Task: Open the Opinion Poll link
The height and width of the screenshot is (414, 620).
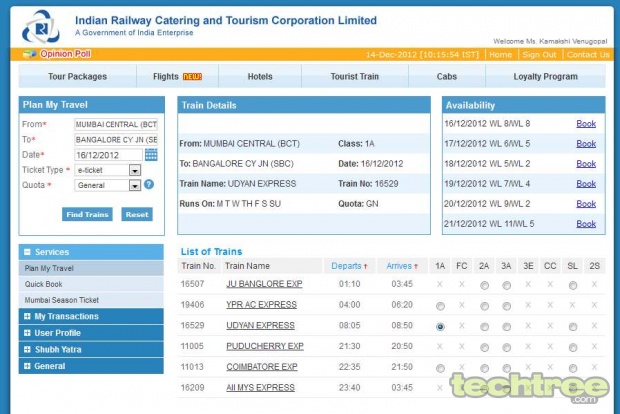Action: tap(65, 54)
